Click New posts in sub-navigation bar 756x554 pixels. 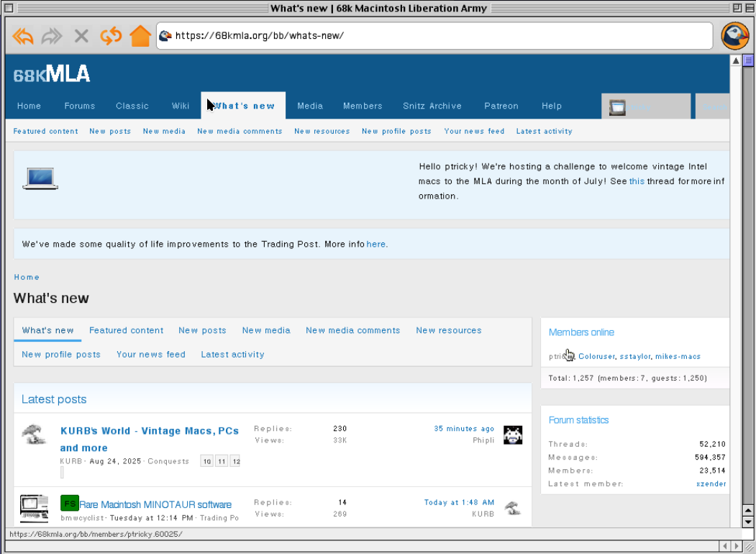coord(110,131)
